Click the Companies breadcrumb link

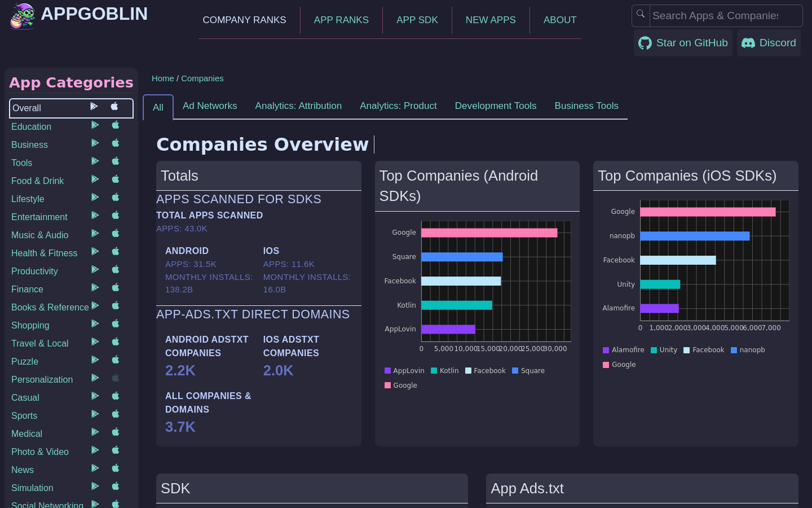(202, 78)
